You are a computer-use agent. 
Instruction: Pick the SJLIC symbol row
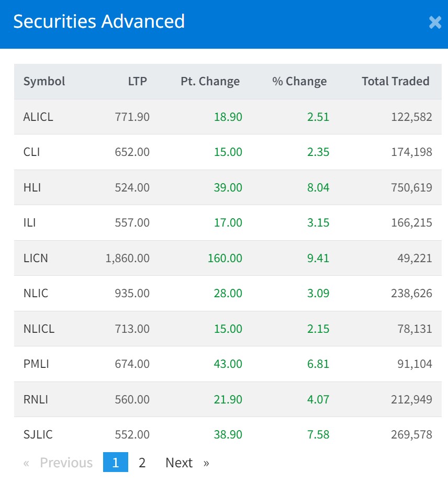pos(38,434)
